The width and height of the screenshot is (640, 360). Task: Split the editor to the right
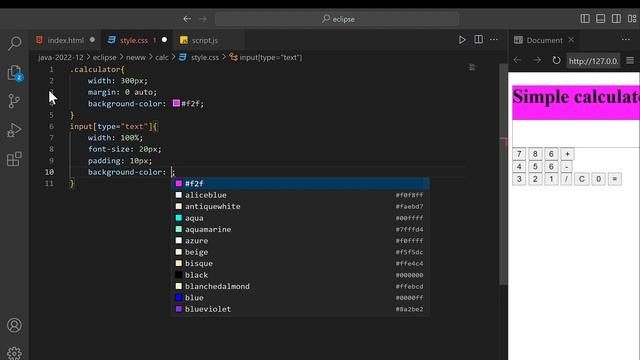click(478, 40)
